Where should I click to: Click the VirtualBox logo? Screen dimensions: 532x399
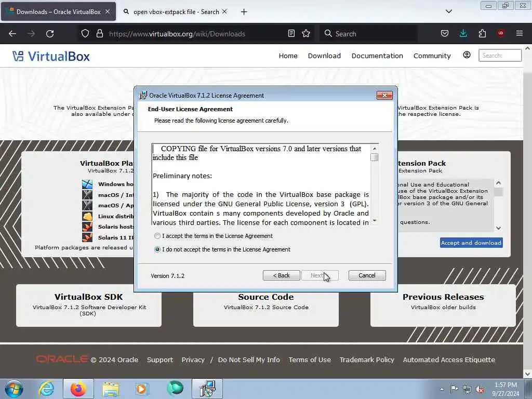point(51,56)
